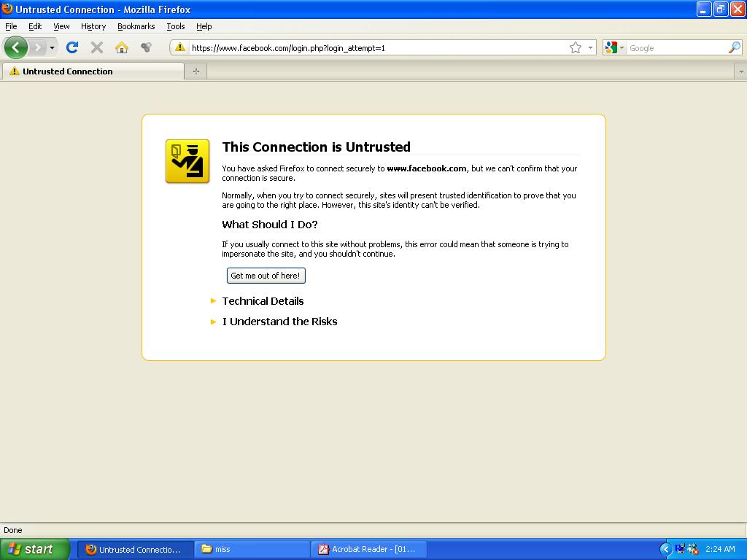Click the Forward navigation arrow
The image size is (747, 560).
coord(37,47)
